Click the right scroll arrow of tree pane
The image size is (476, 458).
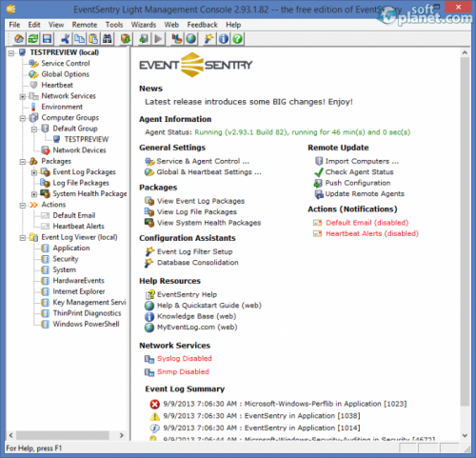(122, 435)
